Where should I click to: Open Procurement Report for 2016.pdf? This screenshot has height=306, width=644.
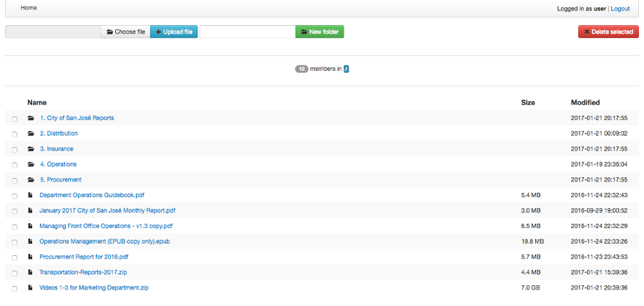(x=84, y=257)
